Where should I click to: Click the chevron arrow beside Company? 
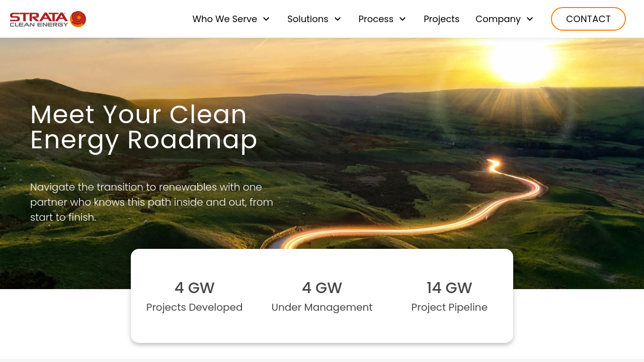click(x=530, y=19)
